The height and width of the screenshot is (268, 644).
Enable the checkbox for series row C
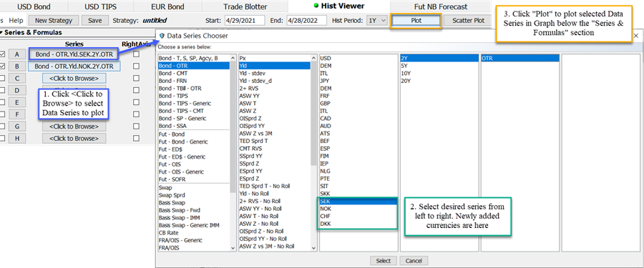click(x=3, y=78)
